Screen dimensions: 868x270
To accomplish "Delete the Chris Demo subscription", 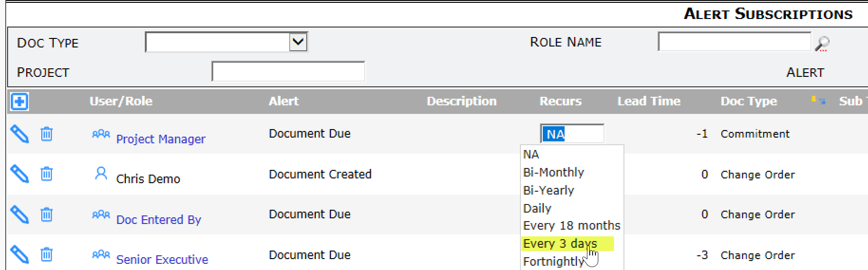I will (x=47, y=174).
